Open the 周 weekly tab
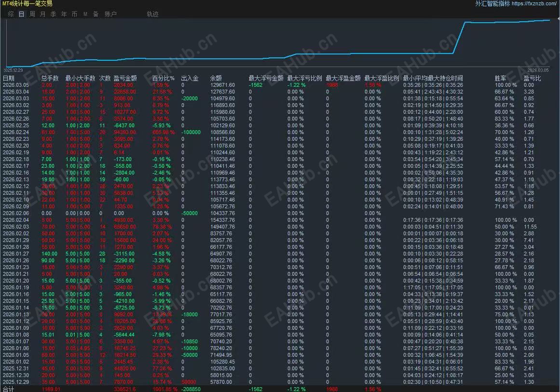The height and width of the screenshot is (392, 560). pyautogui.click(x=32, y=14)
